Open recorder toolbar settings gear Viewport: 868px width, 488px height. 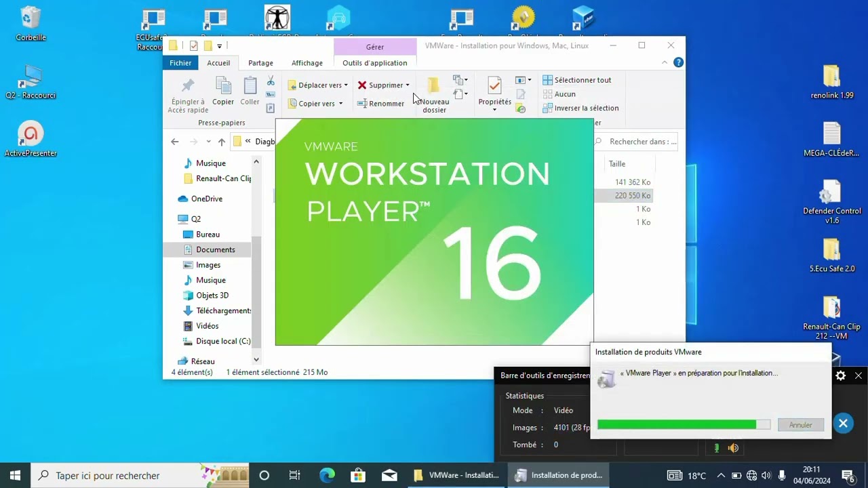pos(841,375)
